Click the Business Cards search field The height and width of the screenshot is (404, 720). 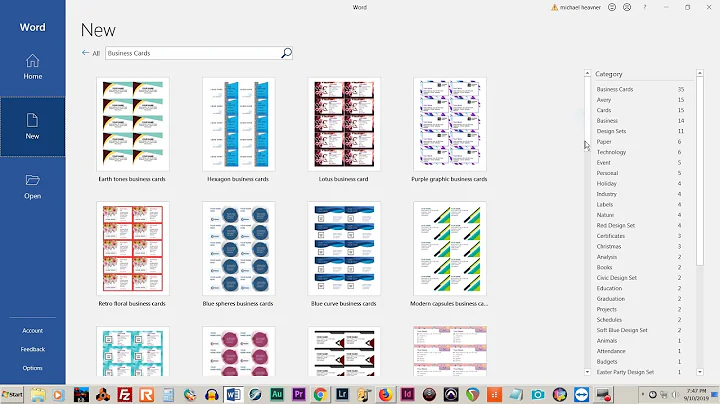click(193, 53)
